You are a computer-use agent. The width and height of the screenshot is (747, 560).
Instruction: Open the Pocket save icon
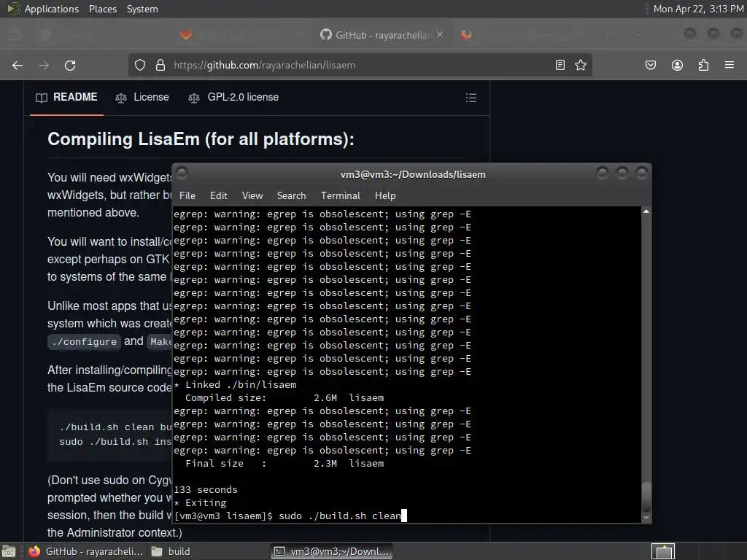click(650, 65)
